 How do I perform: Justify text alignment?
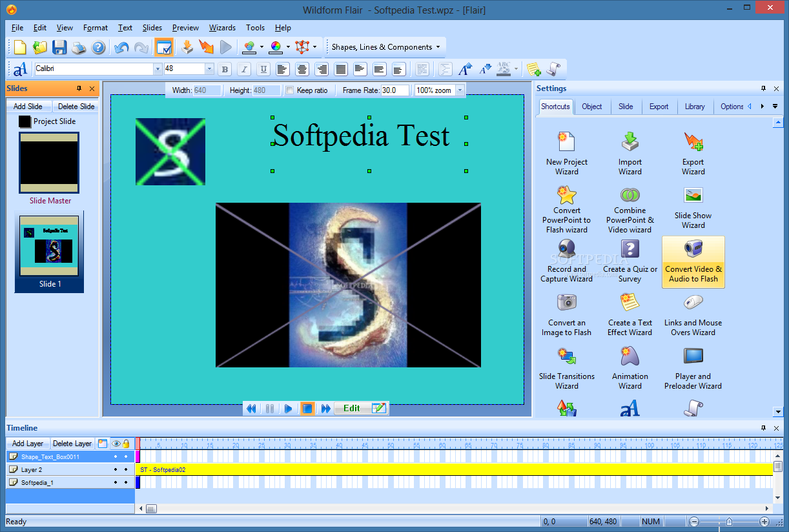[x=341, y=69]
